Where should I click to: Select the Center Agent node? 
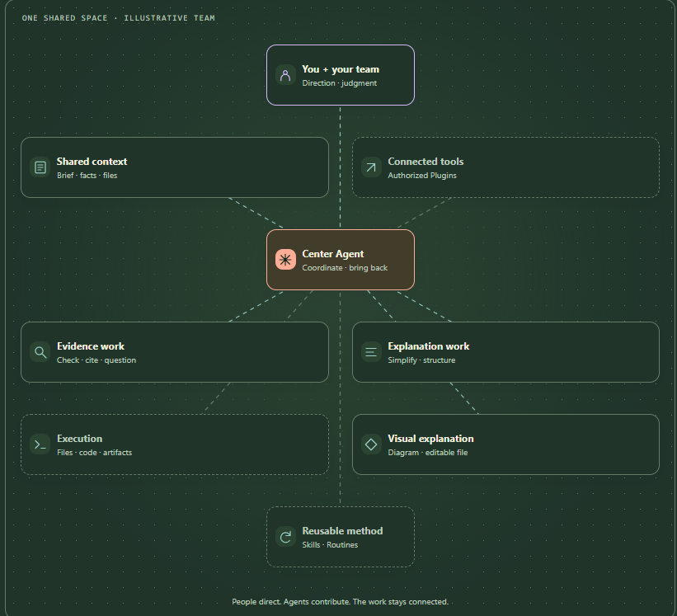click(x=341, y=260)
